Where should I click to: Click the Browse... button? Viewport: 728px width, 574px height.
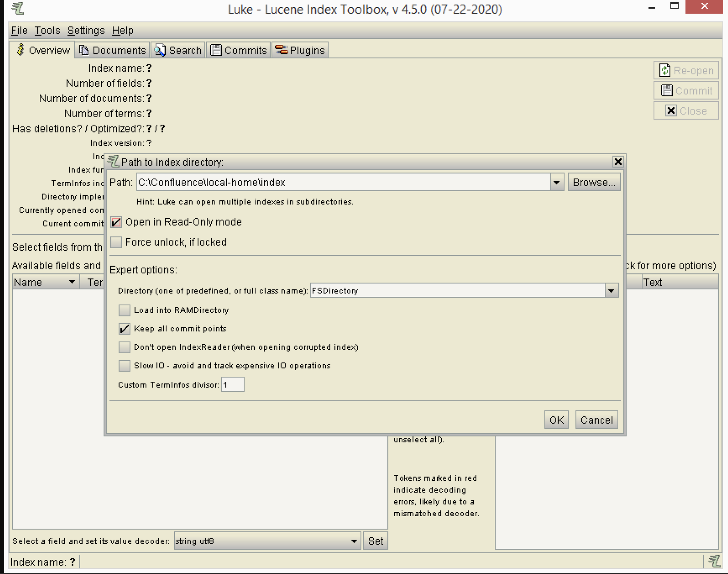(x=594, y=183)
